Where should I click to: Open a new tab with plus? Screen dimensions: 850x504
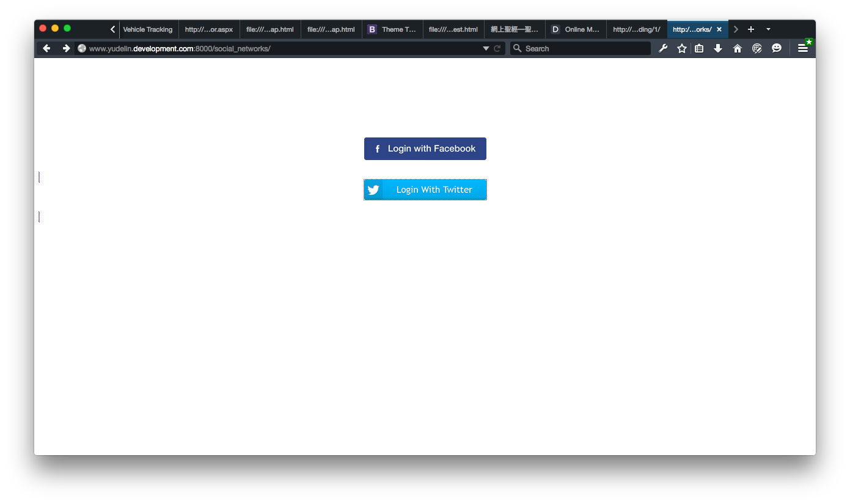point(751,29)
